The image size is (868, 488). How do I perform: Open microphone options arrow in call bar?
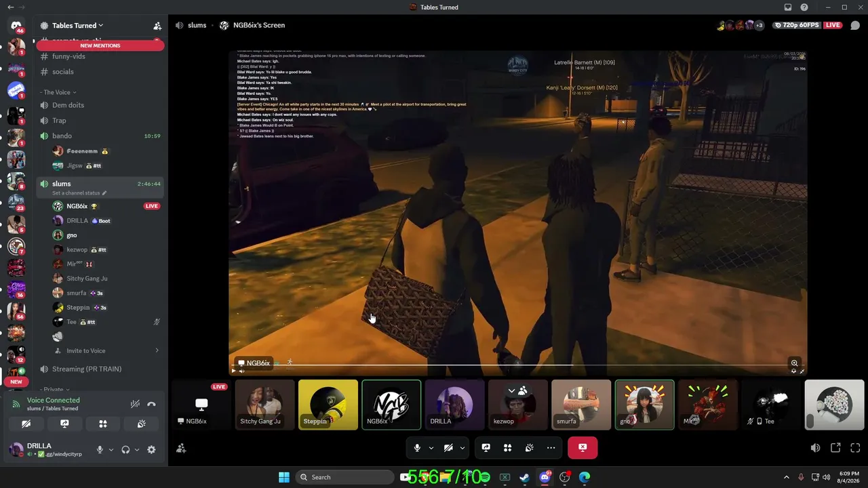coord(431,447)
